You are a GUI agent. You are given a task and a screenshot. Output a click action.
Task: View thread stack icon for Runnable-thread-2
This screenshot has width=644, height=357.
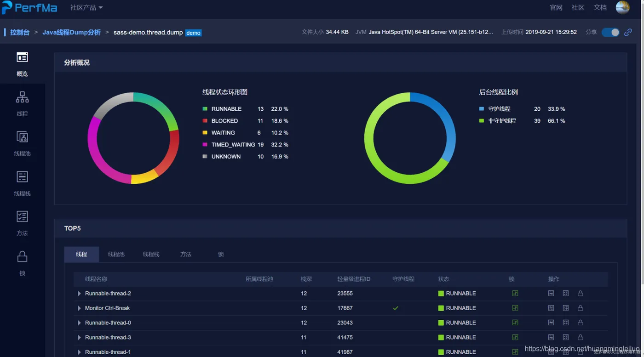point(551,293)
